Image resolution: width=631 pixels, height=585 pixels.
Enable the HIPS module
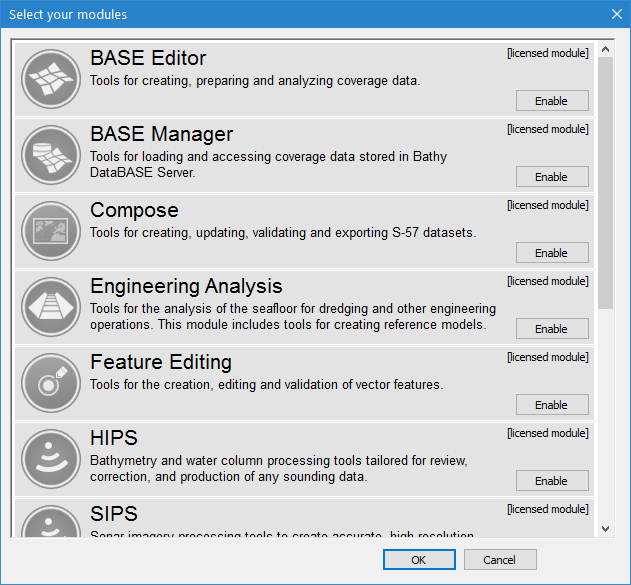[x=551, y=481]
